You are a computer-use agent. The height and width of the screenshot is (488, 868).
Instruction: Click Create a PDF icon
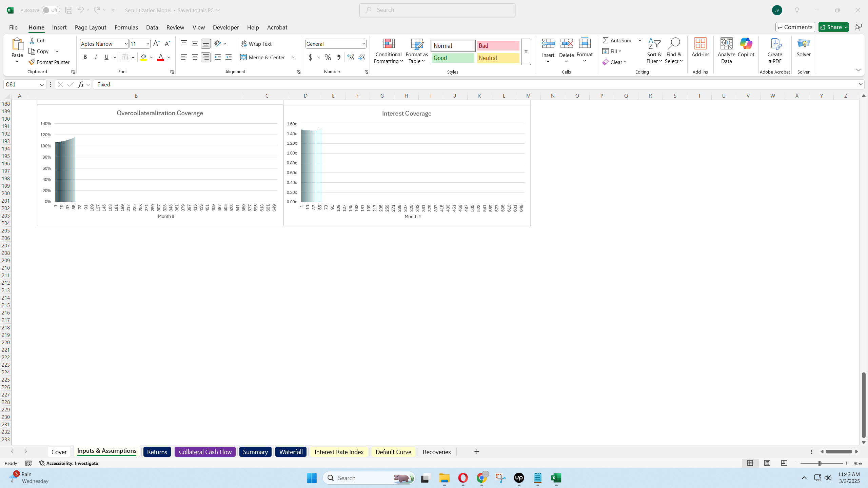(x=775, y=51)
